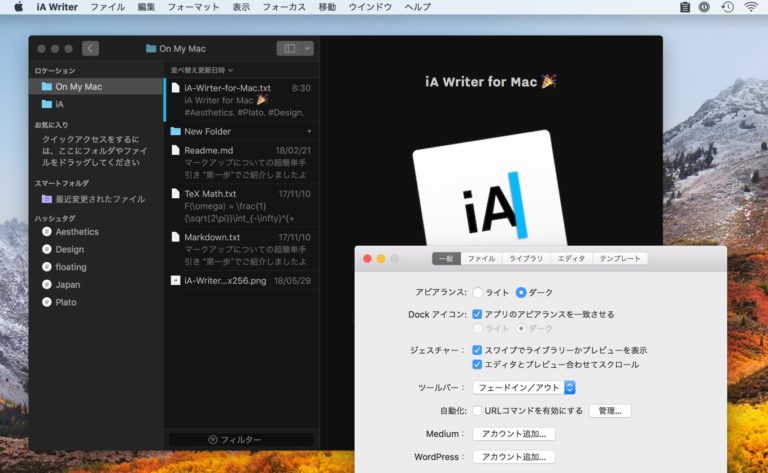Viewport: 768px width, 473px height.
Task: Click the back chevron button in library
Action: [90, 48]
